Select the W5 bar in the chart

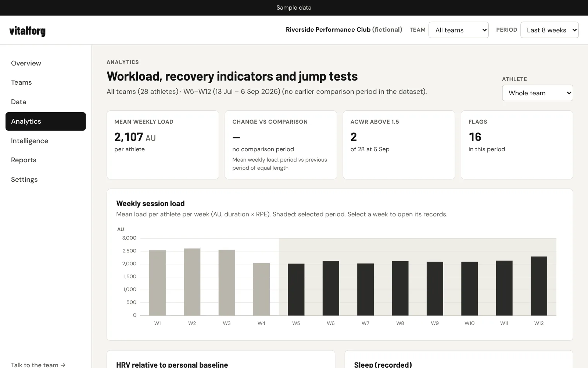coord(296,290)
